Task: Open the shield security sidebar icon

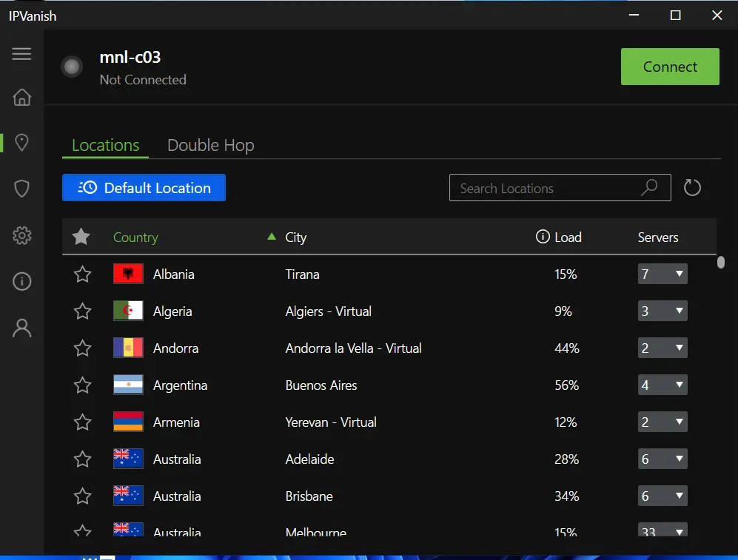Action: pos(21,189)
